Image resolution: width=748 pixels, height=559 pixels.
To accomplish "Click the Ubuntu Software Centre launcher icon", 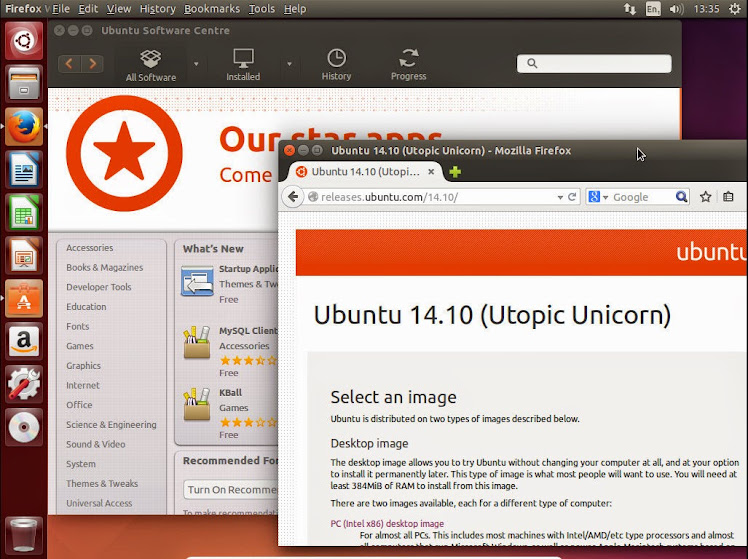I will pos(24,298).
